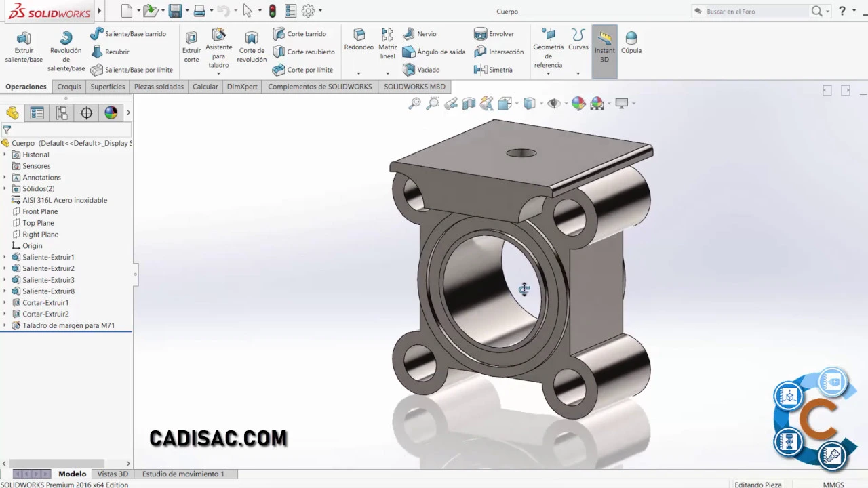The image size is (868, 488).
Task: Select AISI 316L Acero inoxidable material
Action: point(60,201)
